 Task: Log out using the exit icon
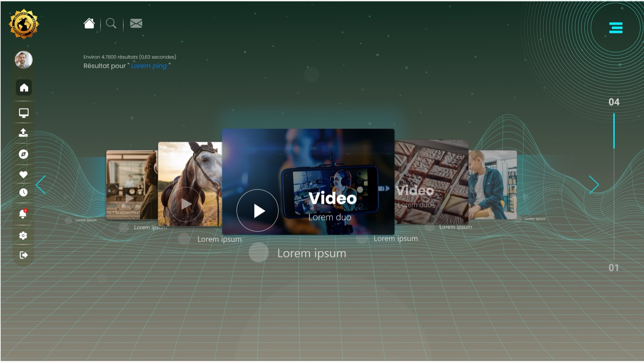(23, 255)
